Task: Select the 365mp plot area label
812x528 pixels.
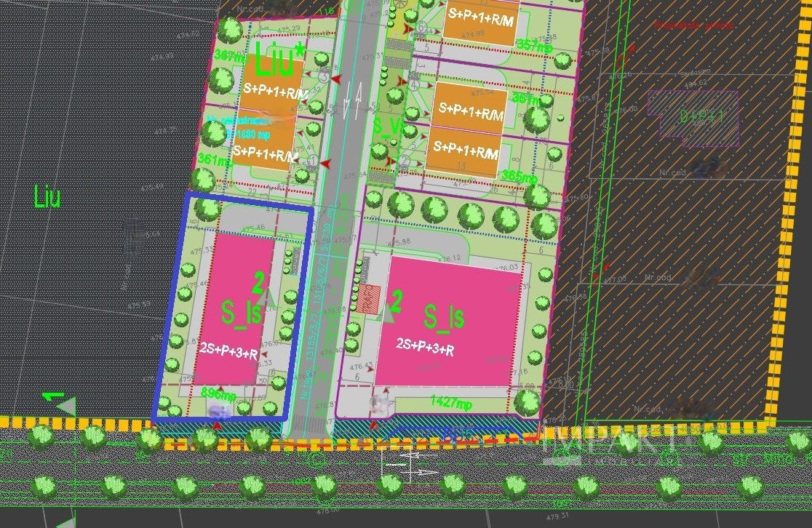Action: [520, 177]
